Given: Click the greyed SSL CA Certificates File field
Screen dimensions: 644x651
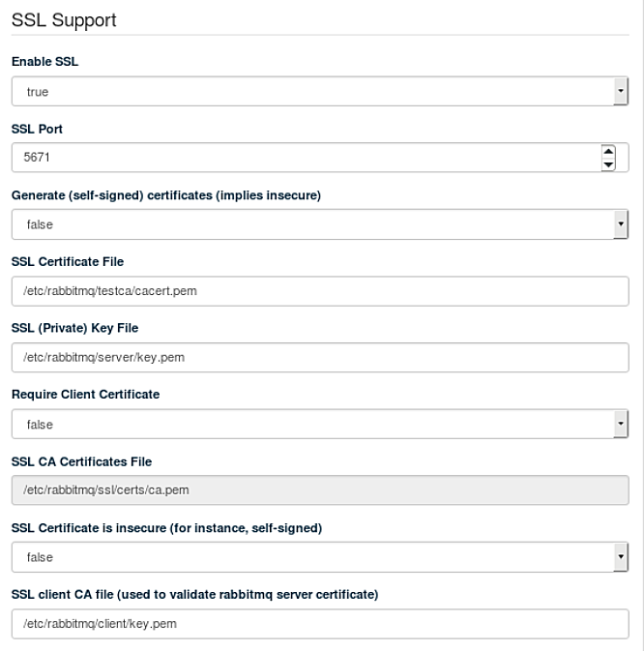Looking at the screenshot, I should 319,490.
